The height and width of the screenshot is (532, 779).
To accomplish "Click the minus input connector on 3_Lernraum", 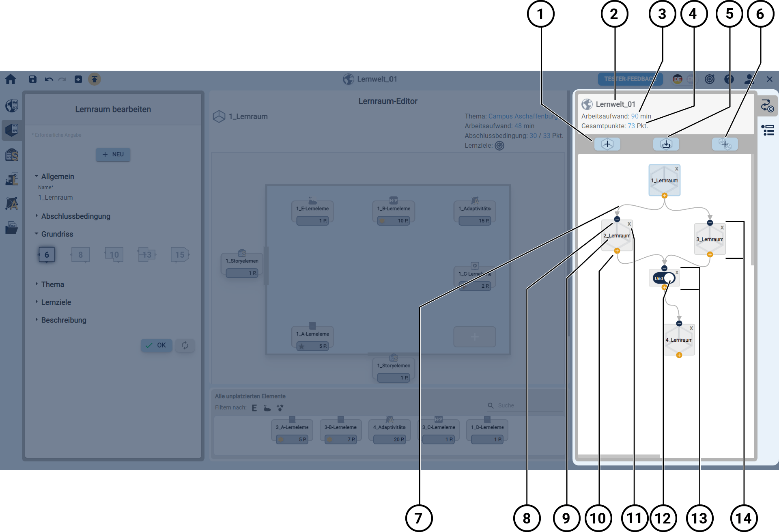I will click(710, 223).
